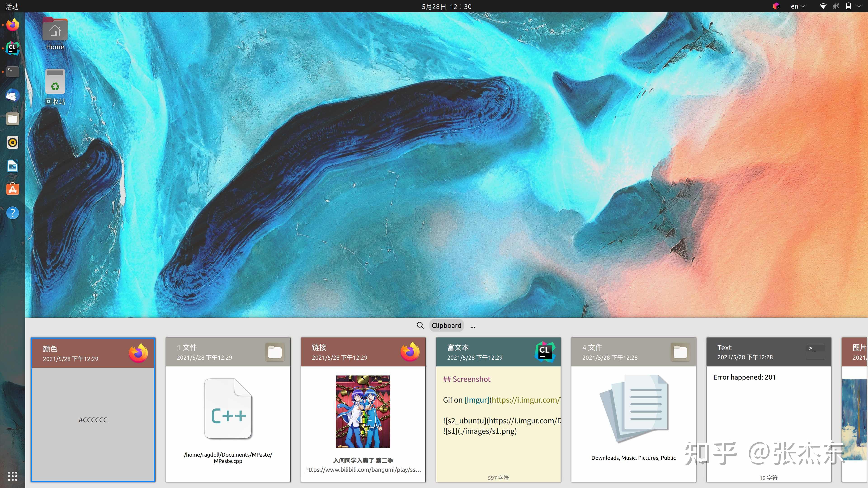
Task: Open the ... more options menu
Action: 473,326
